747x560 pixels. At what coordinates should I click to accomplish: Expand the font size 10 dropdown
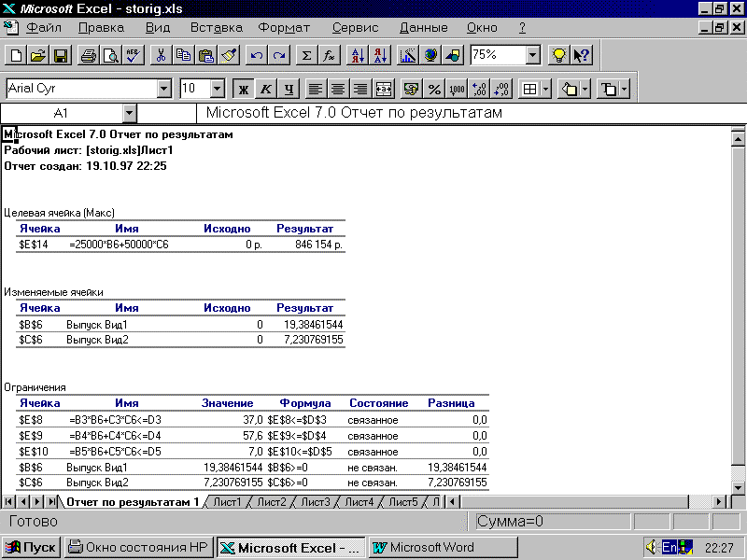218,89
